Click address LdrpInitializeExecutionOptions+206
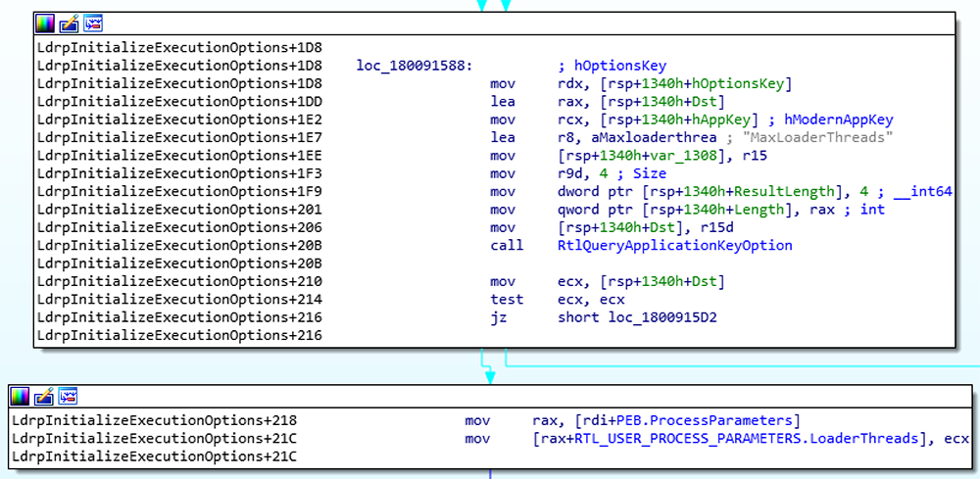Viewport: 980px width, 479px height. [x=180, y=227]
